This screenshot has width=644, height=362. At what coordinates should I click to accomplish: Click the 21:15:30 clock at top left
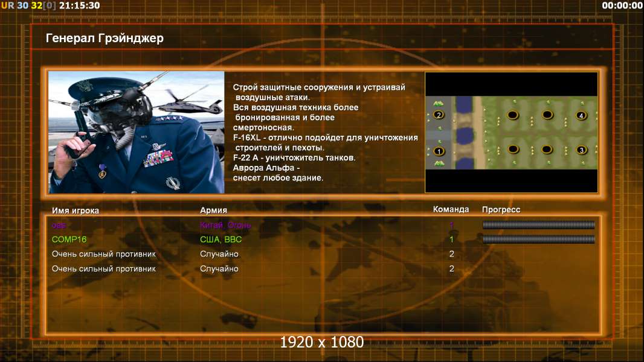[x=80, y=5]
